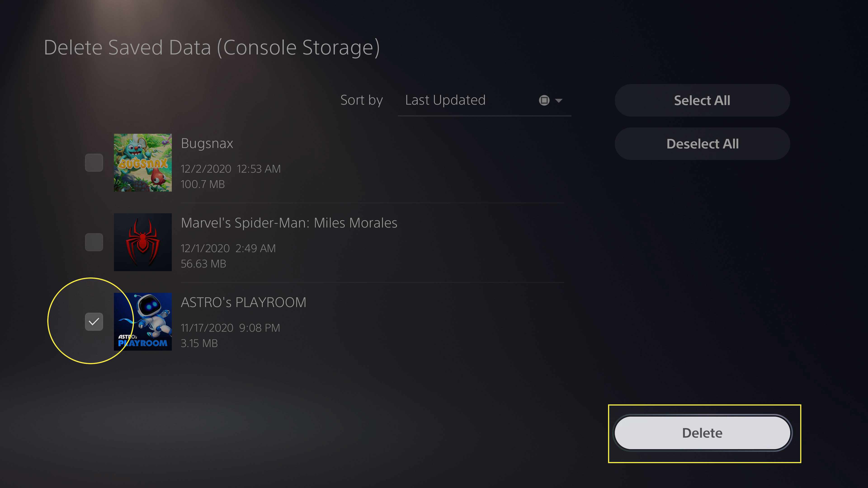This screenshot has width=868, height=488.
Task: Click the ASTRO's PLAYROOM 3.15 MB entry
Action: click(x=199, y=343)
